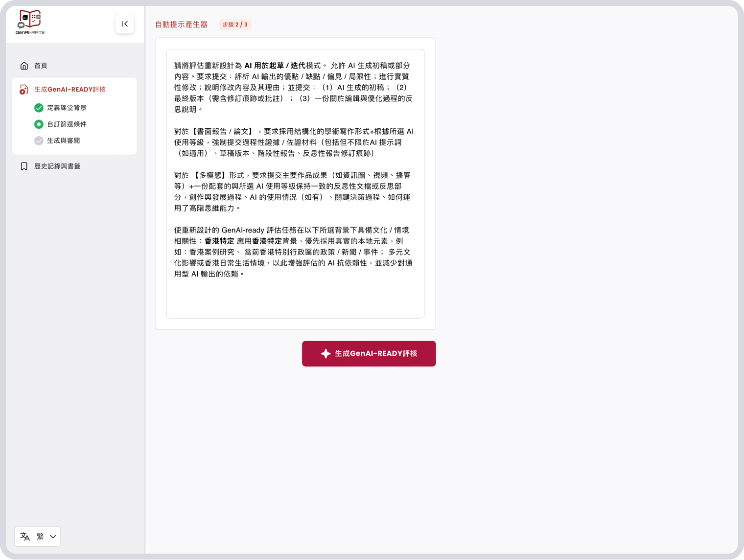The width and height of the screenshot is (744, 560).
Task: Collapse the sidebar with the arrow button
Action: pos(125,24)
